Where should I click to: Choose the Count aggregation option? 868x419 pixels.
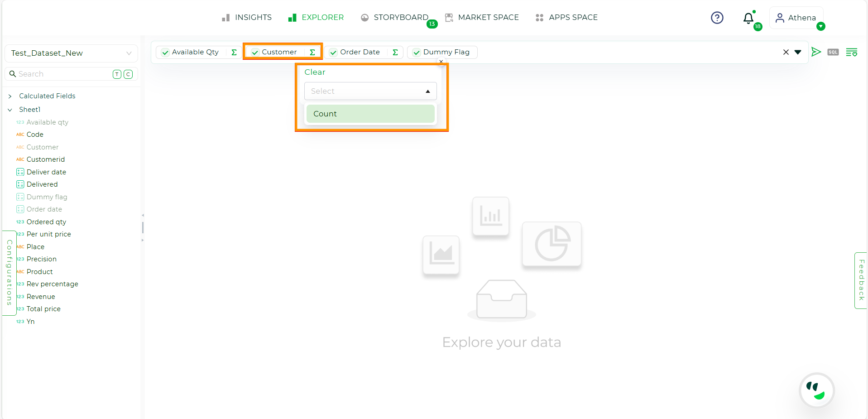coord(370,114)
